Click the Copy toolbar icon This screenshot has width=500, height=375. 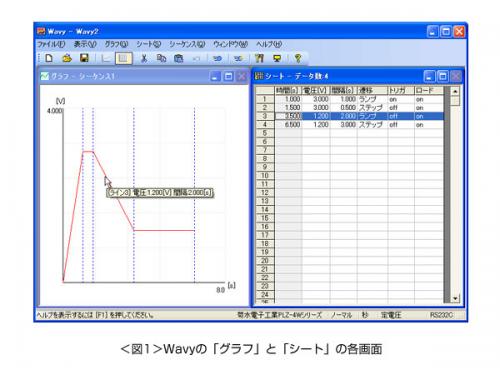pos(161,58)
